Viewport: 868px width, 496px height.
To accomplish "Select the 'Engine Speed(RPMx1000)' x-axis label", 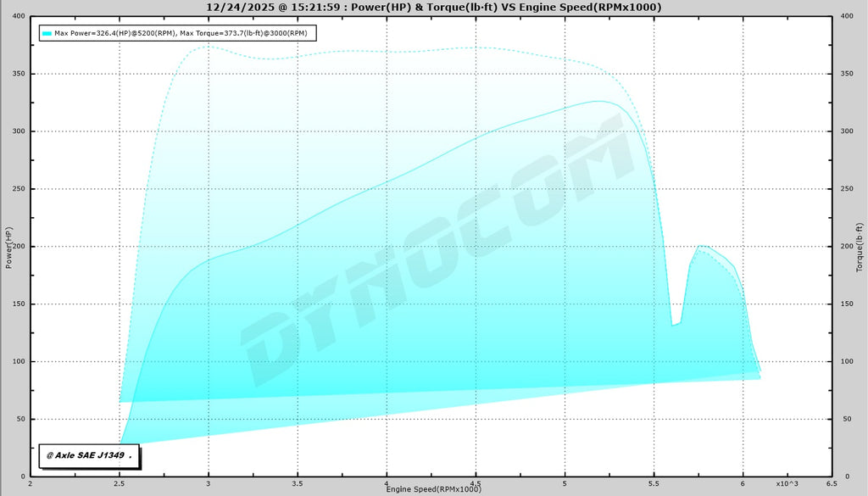I will [433, 490].
